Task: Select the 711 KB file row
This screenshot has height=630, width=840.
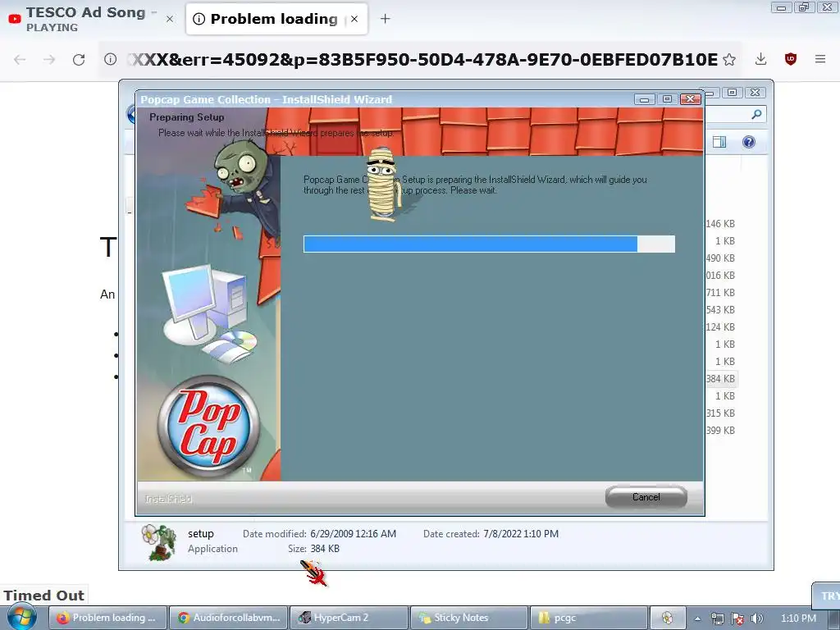Action: tap(720, 293)
